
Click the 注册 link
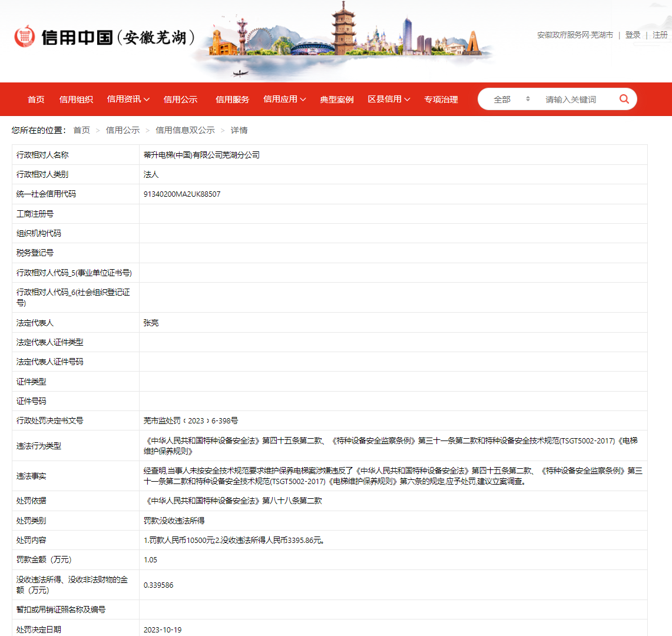tap(660, 35)
